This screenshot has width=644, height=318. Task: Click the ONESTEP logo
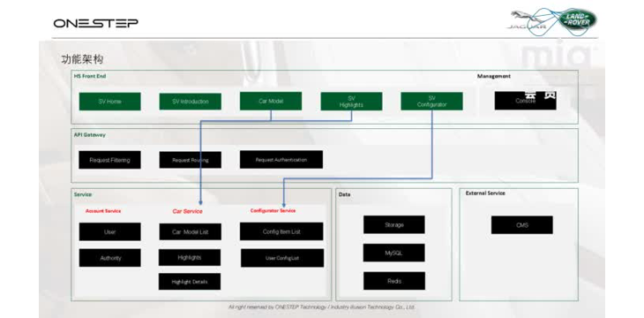(95, 23)
